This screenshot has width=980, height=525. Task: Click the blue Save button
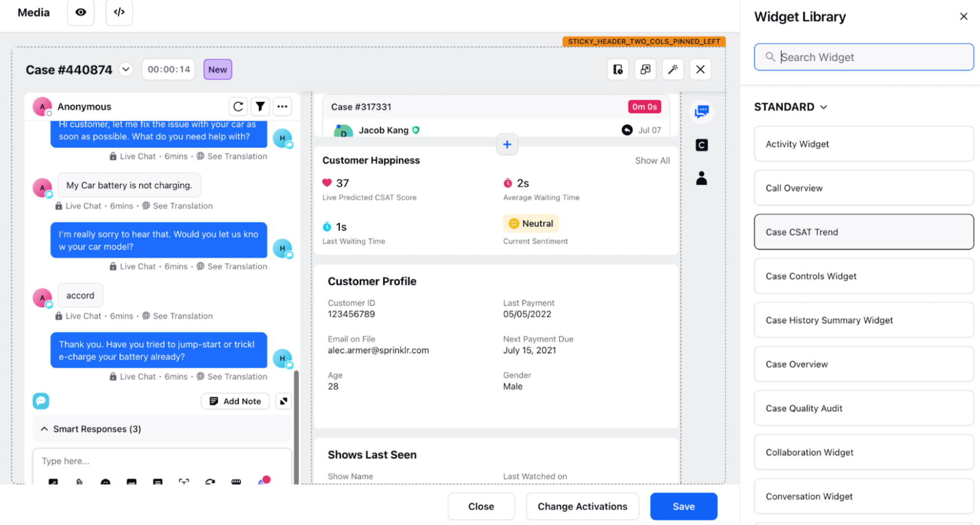click(x=683, y=506)
